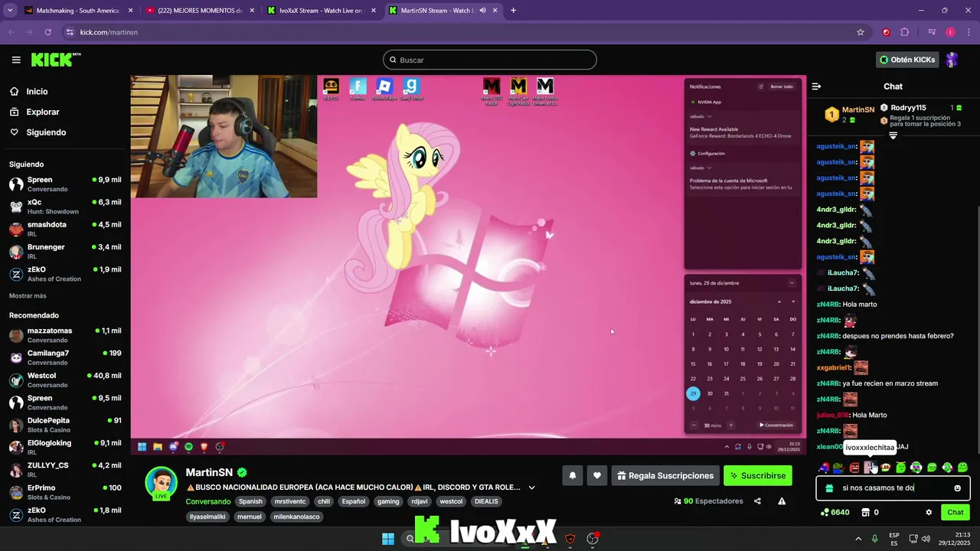This screenshot has width=980, height=551.
Task: Open ElGlogloking recommended channel
Action: pyautogui.click(x=65, y=448)
